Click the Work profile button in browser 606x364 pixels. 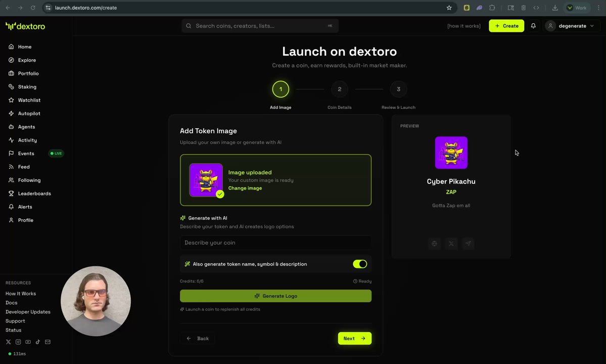(577, 8)
